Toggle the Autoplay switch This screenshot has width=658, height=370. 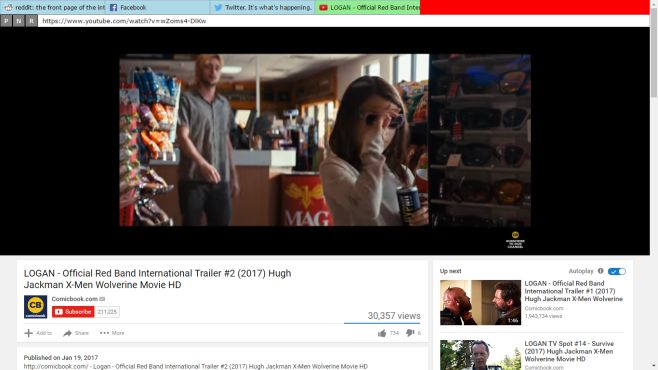coord(617,271)
